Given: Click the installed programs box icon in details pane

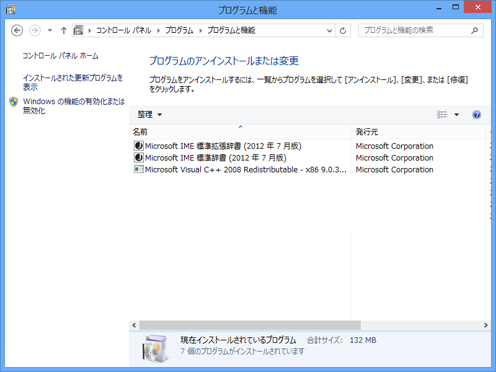Looking at the screenshot, I should click(155, 348).
